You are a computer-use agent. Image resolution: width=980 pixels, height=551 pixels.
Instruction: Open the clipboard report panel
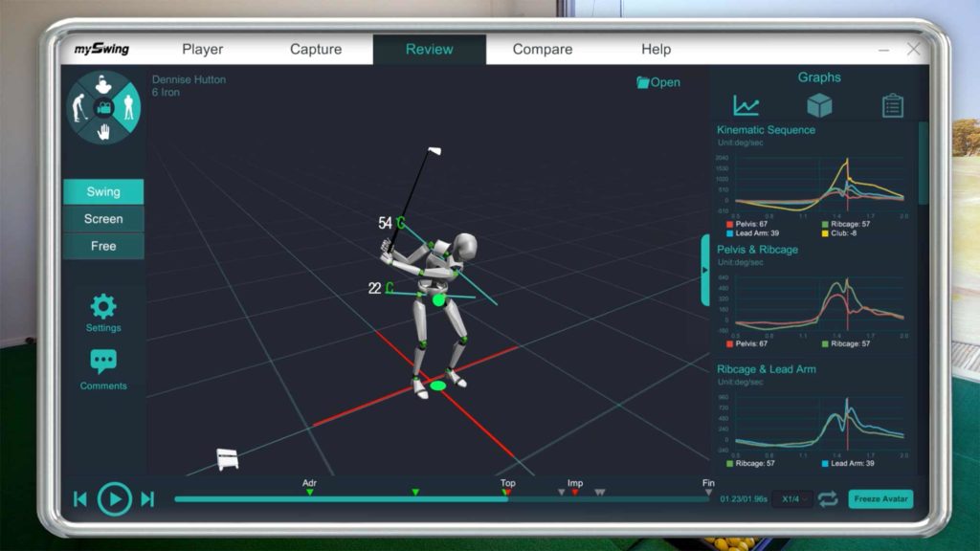[892, 105]
